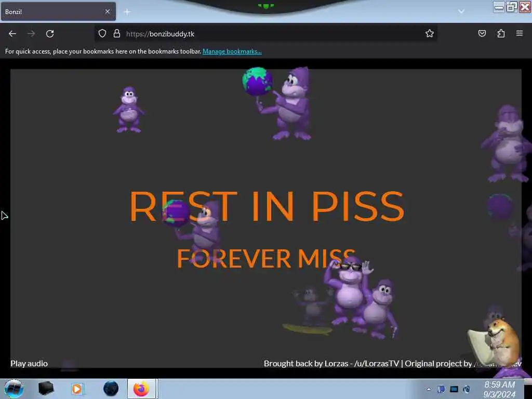Reload the bonzibuddy.tk page

[x=50, y=34]
